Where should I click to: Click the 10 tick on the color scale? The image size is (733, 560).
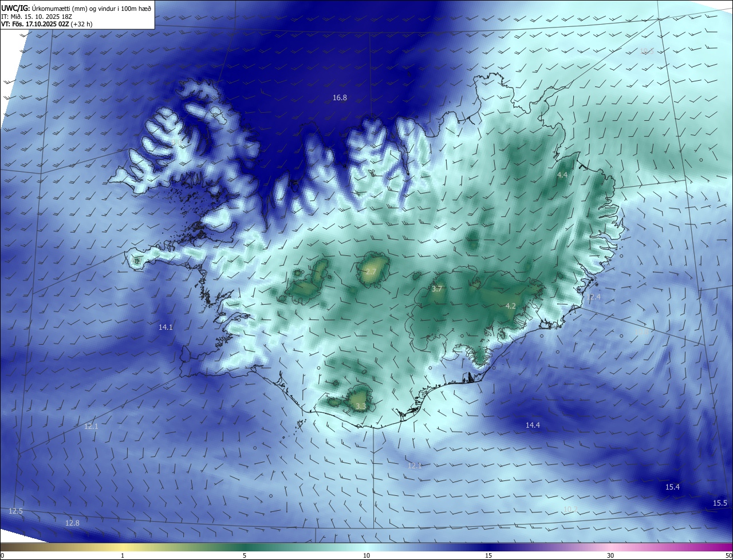point(366,555)
